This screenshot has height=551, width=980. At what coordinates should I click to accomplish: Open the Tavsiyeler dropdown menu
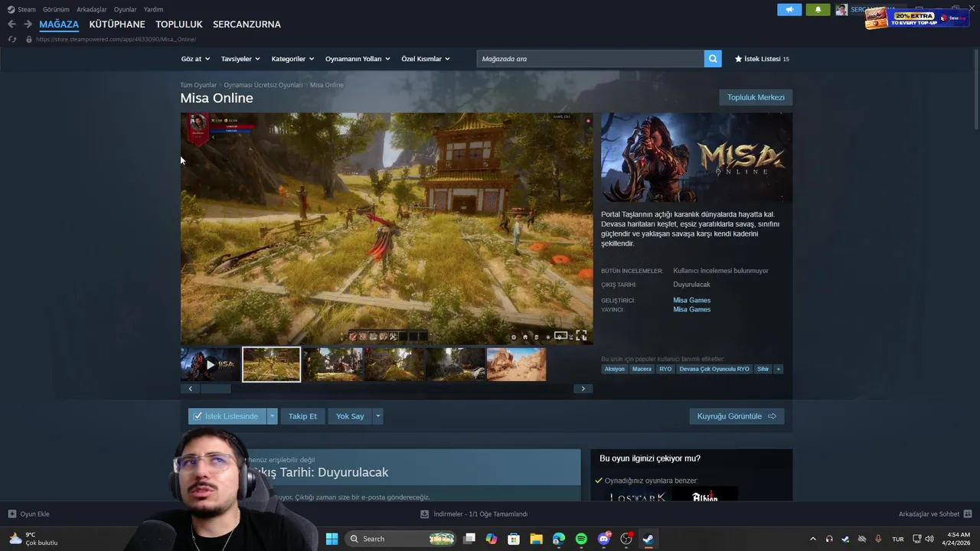240,59
